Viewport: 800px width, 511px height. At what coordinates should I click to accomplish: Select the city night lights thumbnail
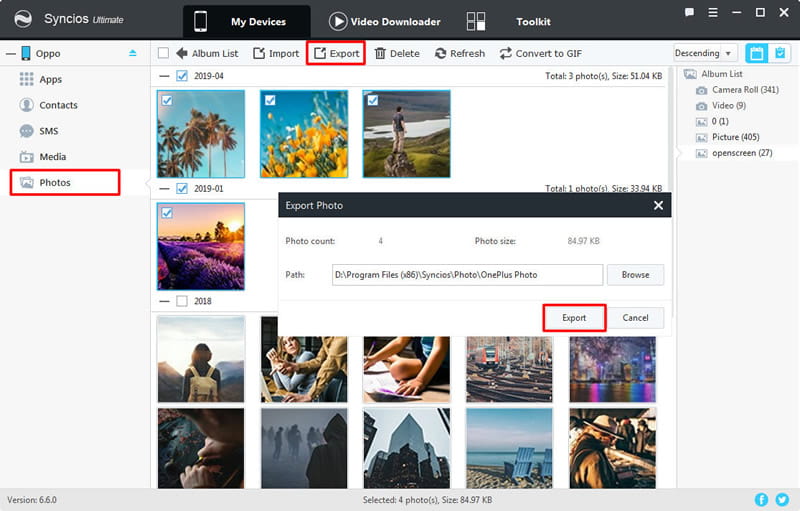pos(612,369)
